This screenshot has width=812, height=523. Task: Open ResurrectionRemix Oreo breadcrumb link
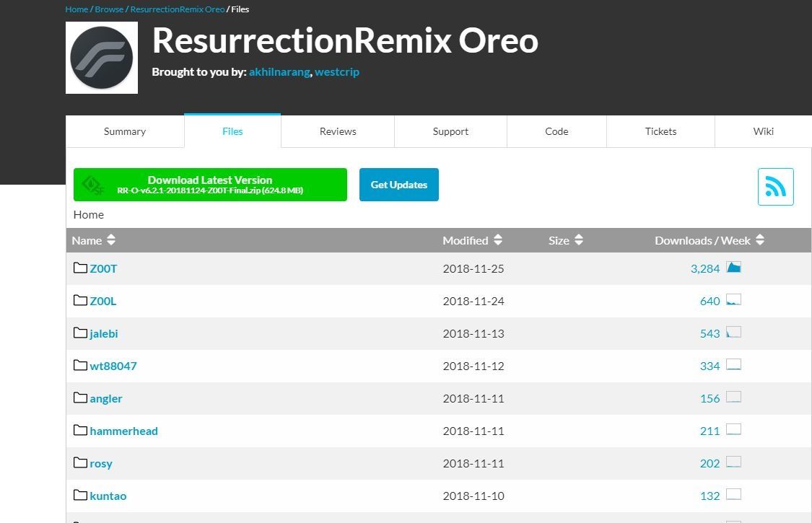click(x=178, y=9)
